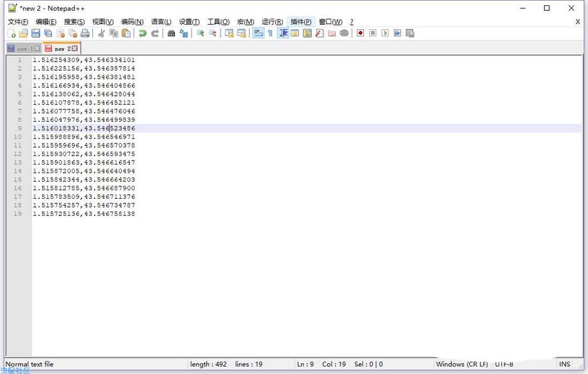Open the 设置(T) menu

click(x=189, y=22)
